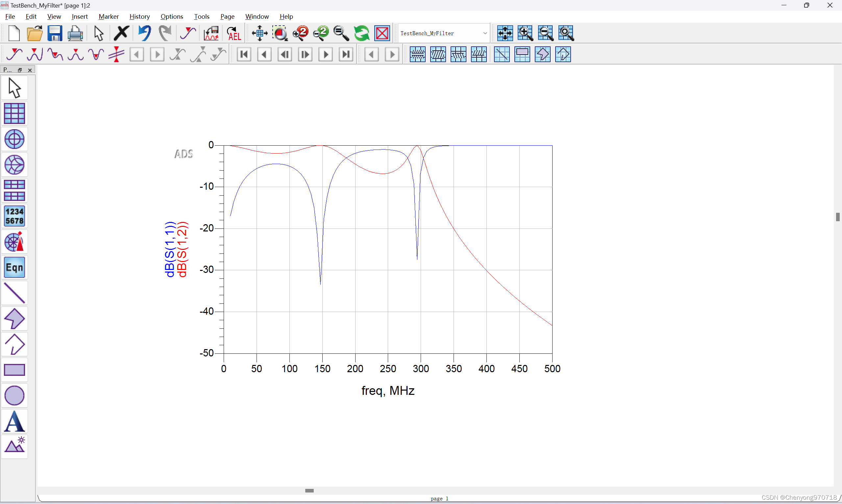The image size is (842, 504).
Task: Close the palette panel
Action: 30,70
